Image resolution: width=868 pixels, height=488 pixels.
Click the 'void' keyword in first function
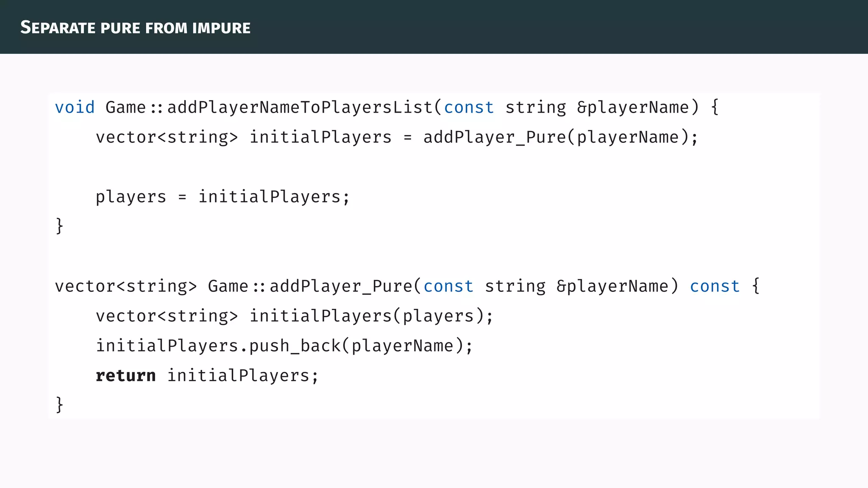point(75,108)
